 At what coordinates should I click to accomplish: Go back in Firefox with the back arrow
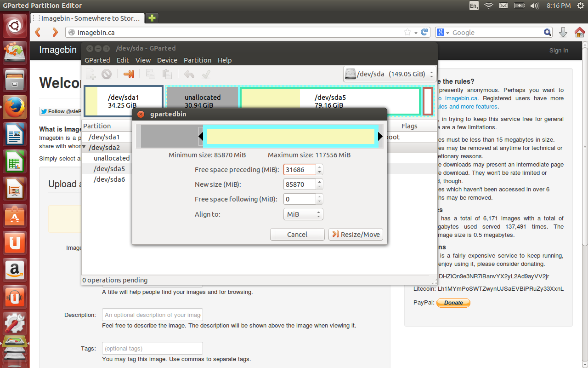39,32
